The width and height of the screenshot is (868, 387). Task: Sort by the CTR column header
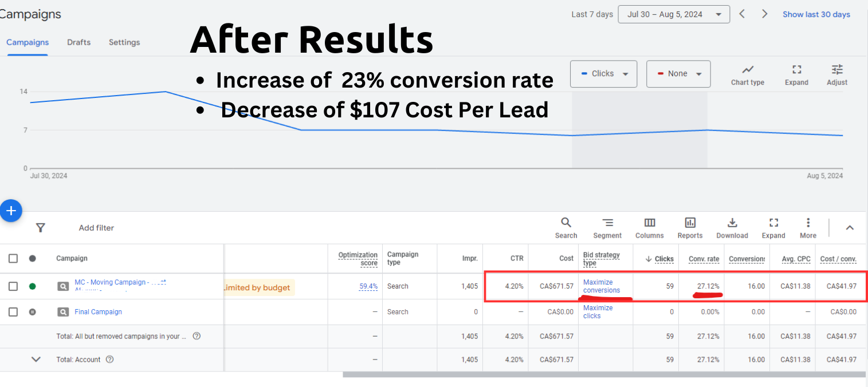click(x=517, y=259)
